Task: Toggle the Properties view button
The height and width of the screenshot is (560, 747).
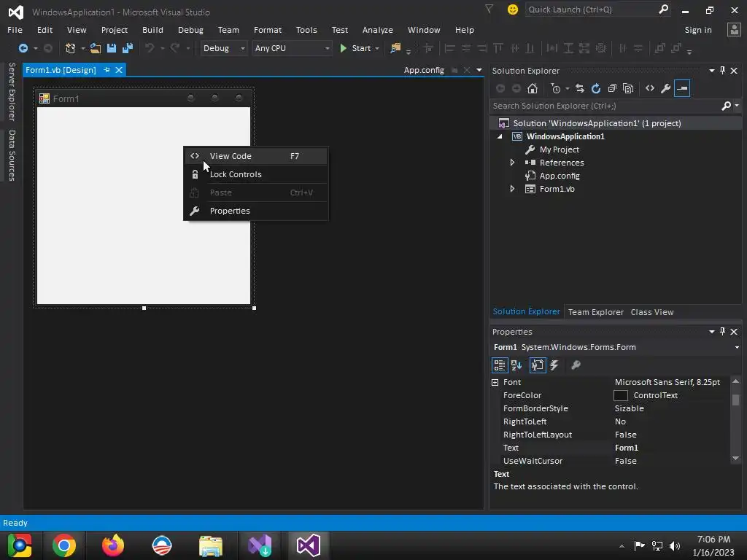Action: [538, 365]
